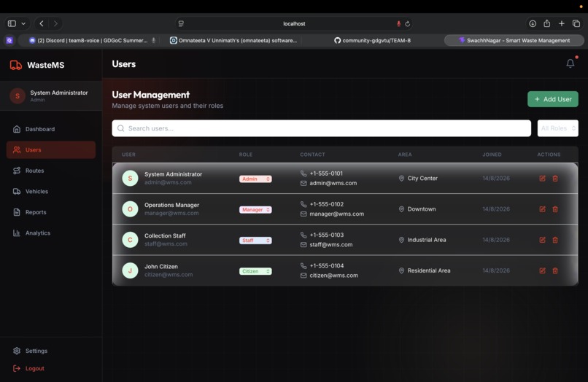
Task: Click the microphone icon in address bar
Action: tap(398, 23)
